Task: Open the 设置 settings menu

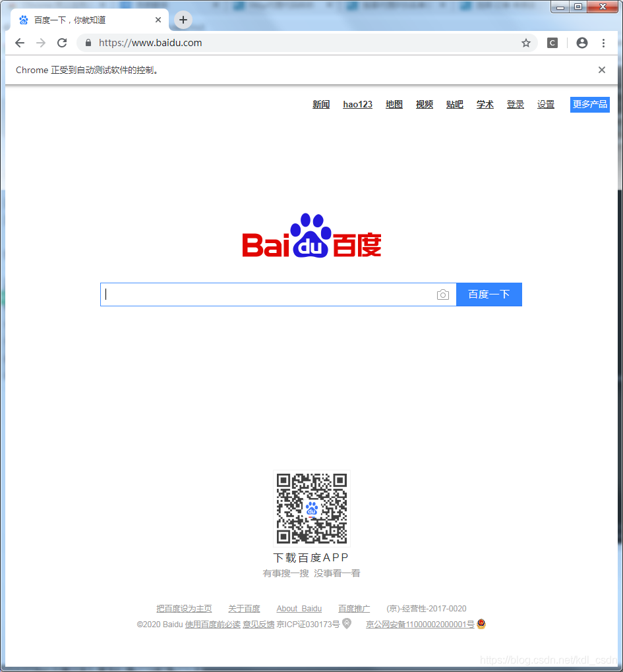Action: pos(546,105)
